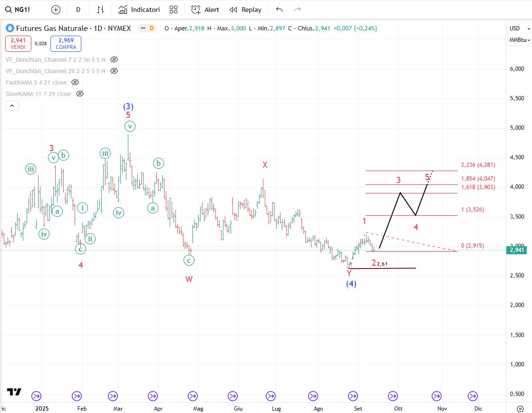Undo the last chart action
Screen dimensions: 532x413
pyautogui.click(x=279, y=10)
